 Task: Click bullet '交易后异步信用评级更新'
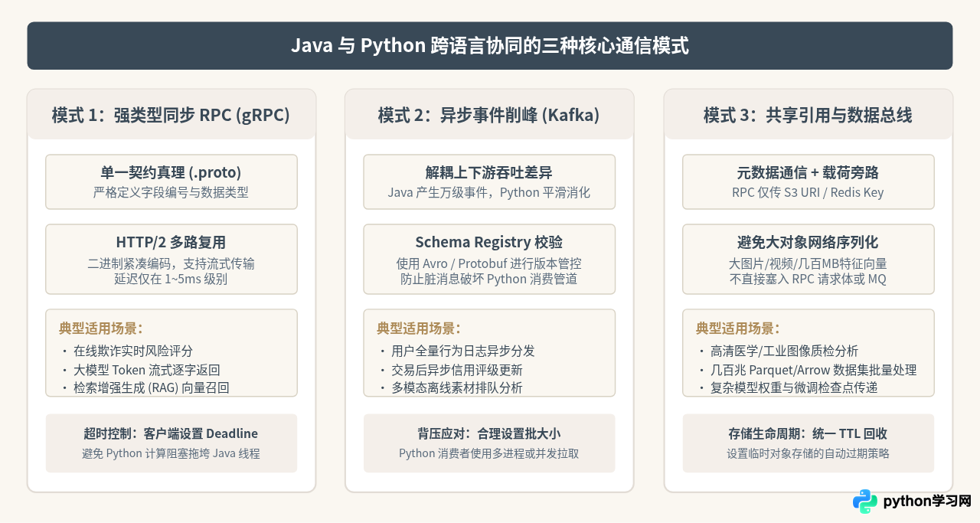tap(457, 369)
